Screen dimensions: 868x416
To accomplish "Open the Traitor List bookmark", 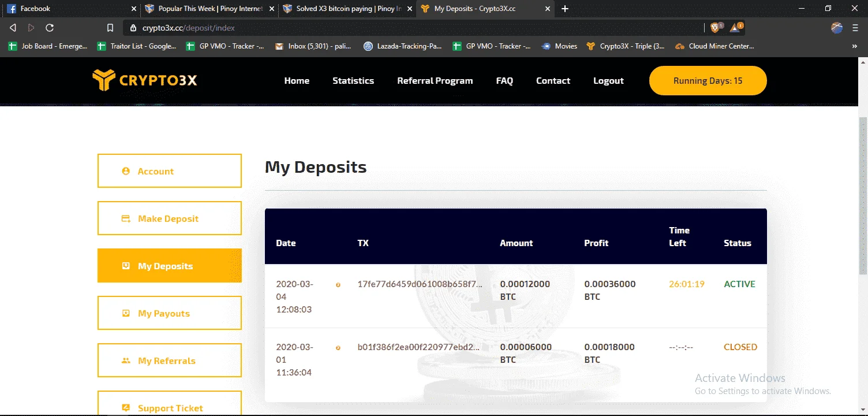I will point(137,46).
